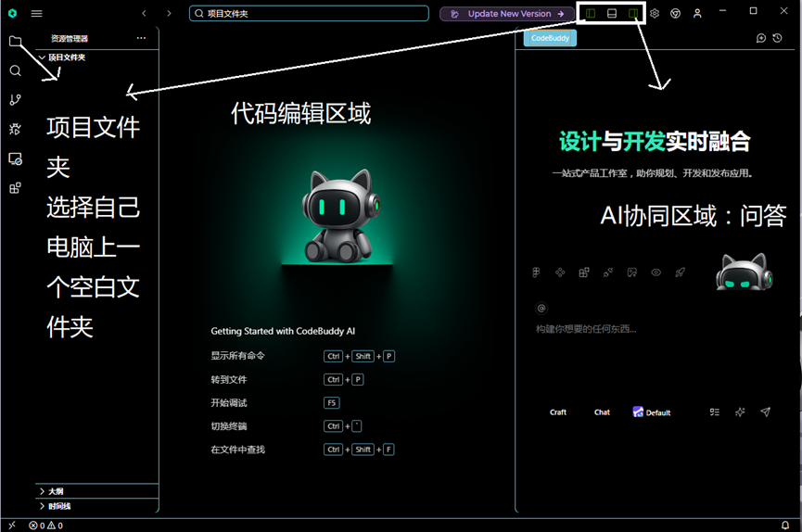Go back with the left arrow
Screen dimensions: 802x532
(145, 14)
